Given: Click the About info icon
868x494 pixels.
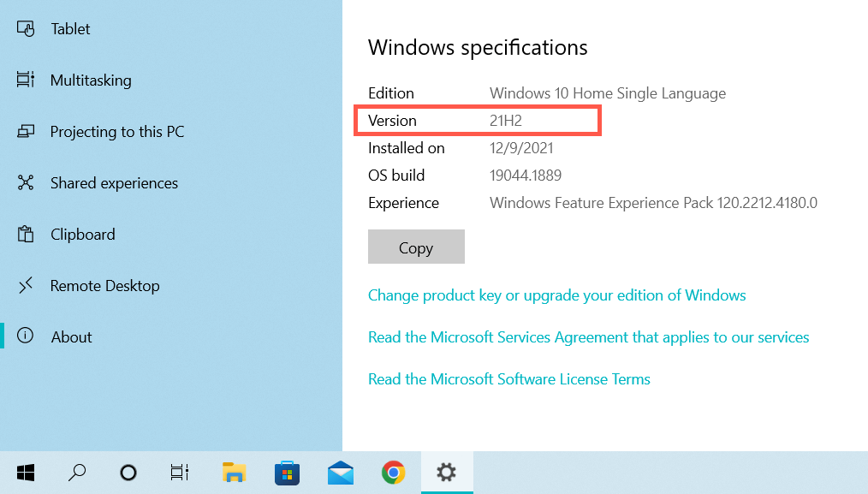Looking at the screenshot, I should 26,336.
